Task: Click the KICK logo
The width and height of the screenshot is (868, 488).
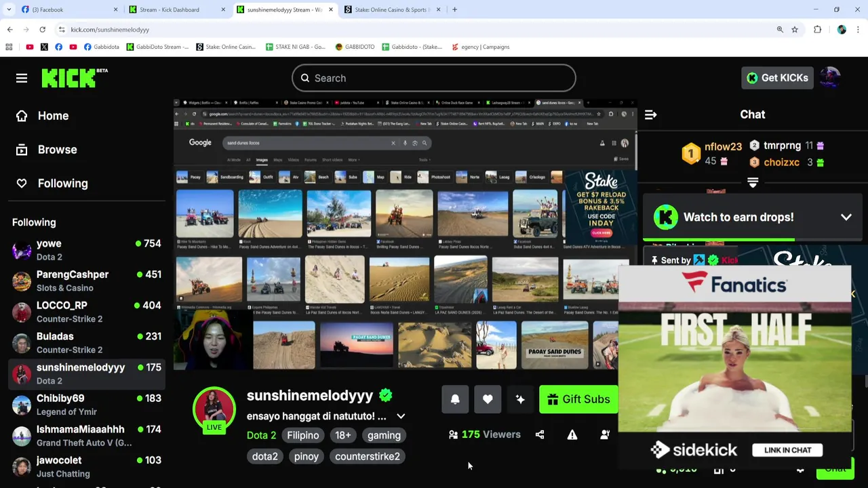Action: tap(75, 78)
